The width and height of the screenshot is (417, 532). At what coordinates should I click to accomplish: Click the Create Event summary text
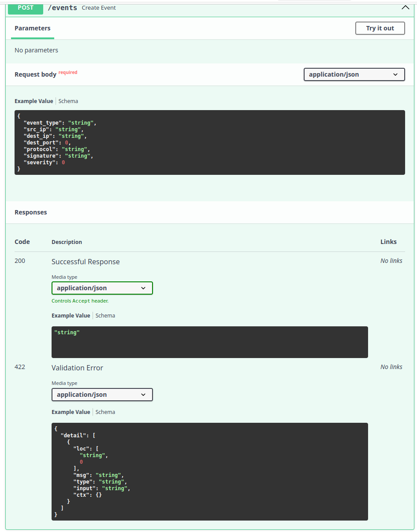point(99,8)
